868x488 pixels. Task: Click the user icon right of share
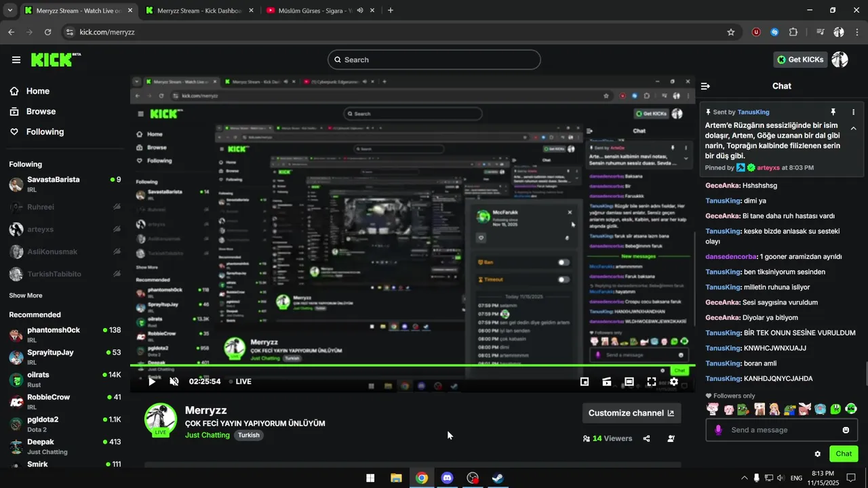pos(671,439)
